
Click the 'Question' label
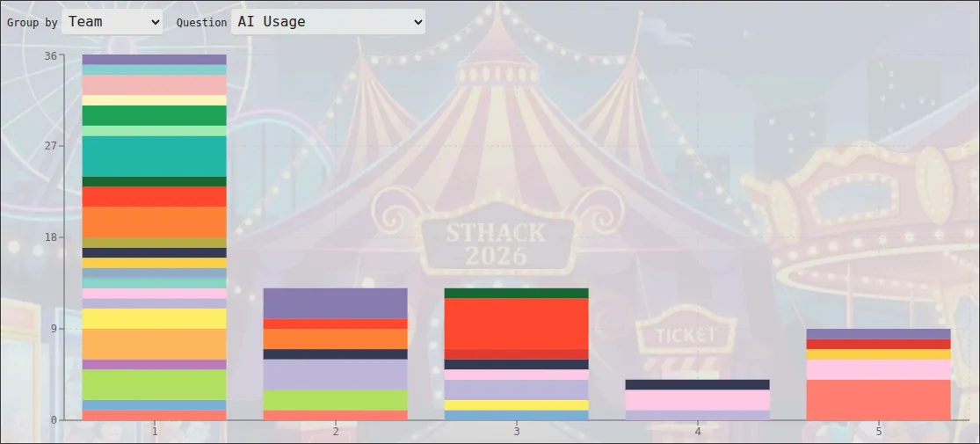click(201, 23)
